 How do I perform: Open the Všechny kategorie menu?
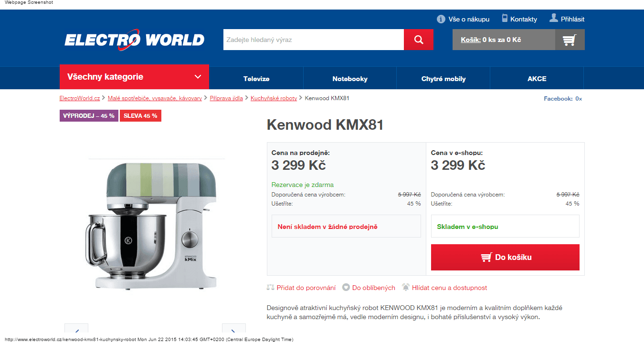pos(134,77)
